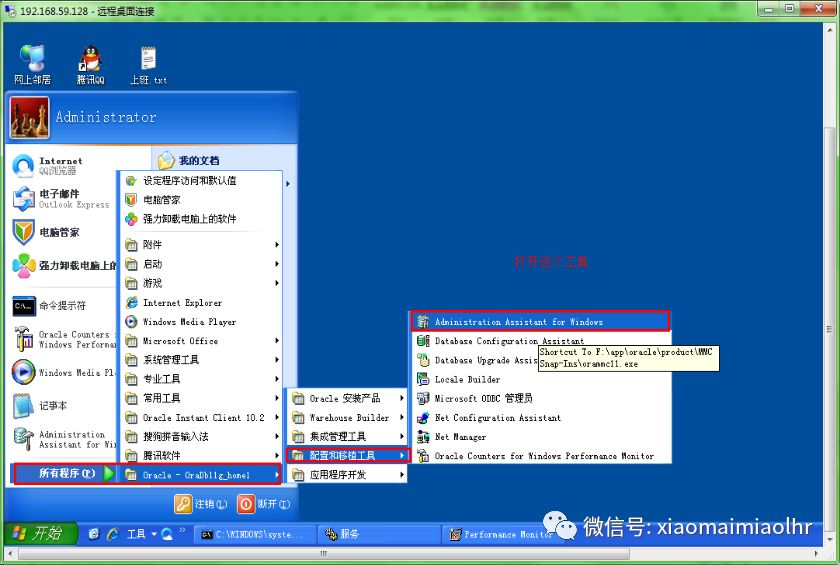Image resolution: width=840 pixels, height=565 pixels.
Task: Open 我的文档 folder
Action: [189, 160]
